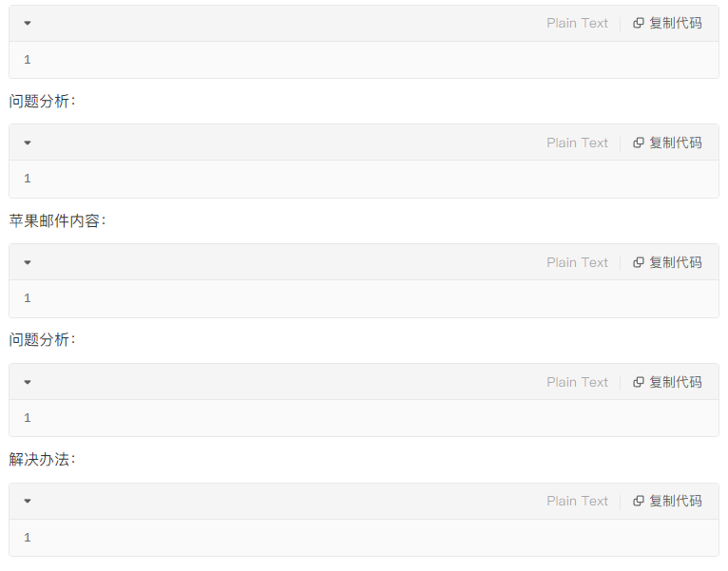Click Plain Text label in block above 苹果邮件内容
The height and width of the screenshot is (571, 728).
click(x=577, y=143)
